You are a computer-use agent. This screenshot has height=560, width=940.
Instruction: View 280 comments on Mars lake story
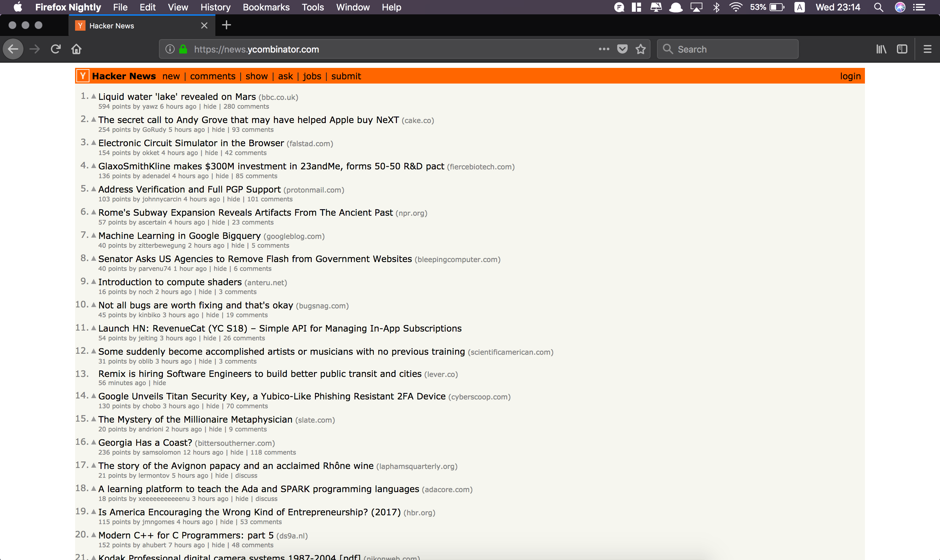tap(246, 106)
